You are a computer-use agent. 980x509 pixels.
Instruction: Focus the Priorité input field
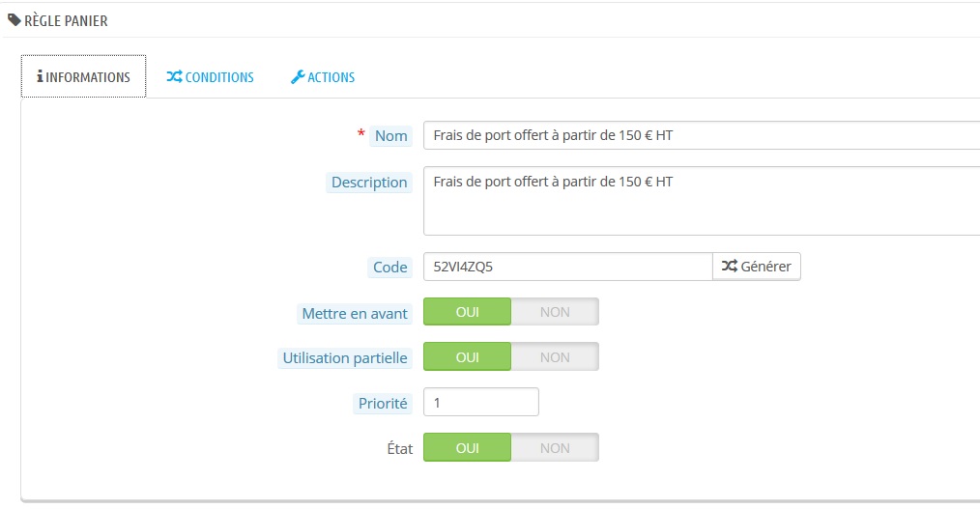pos(481,402)
